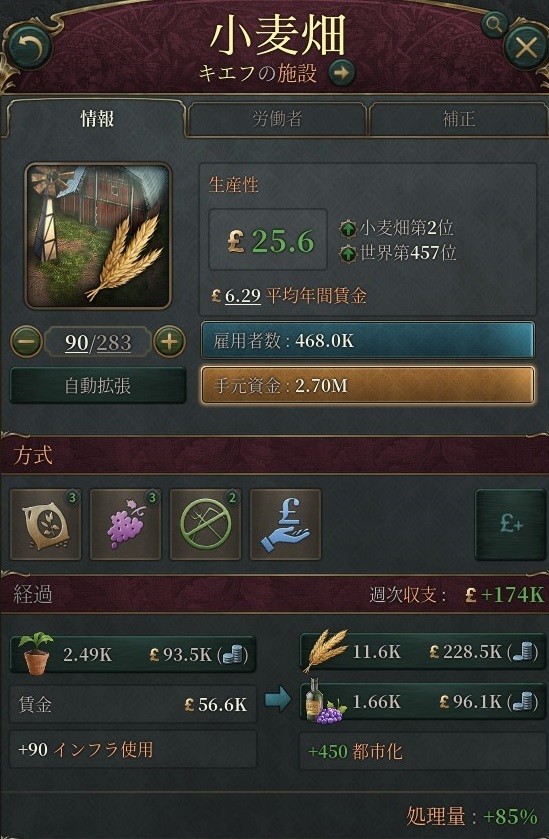The image size is (549, 839).
Task: Decrease building level with minus button
Action: tap(26, 341)
